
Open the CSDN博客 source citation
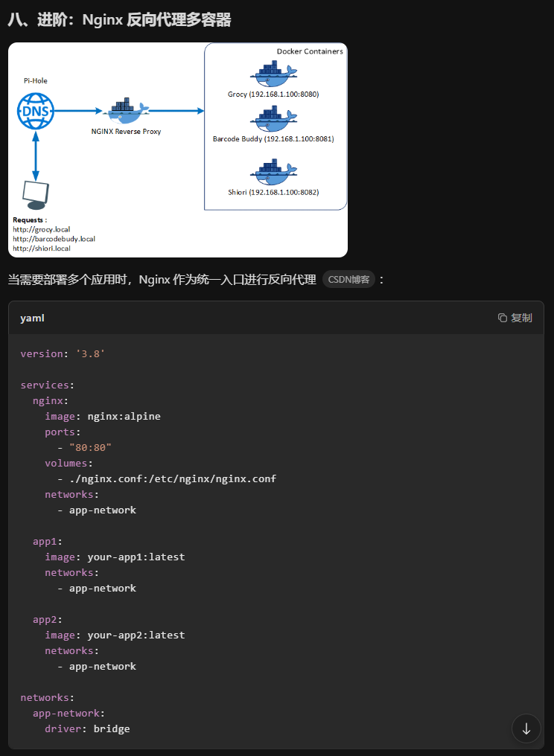click(x=348, y=280)
